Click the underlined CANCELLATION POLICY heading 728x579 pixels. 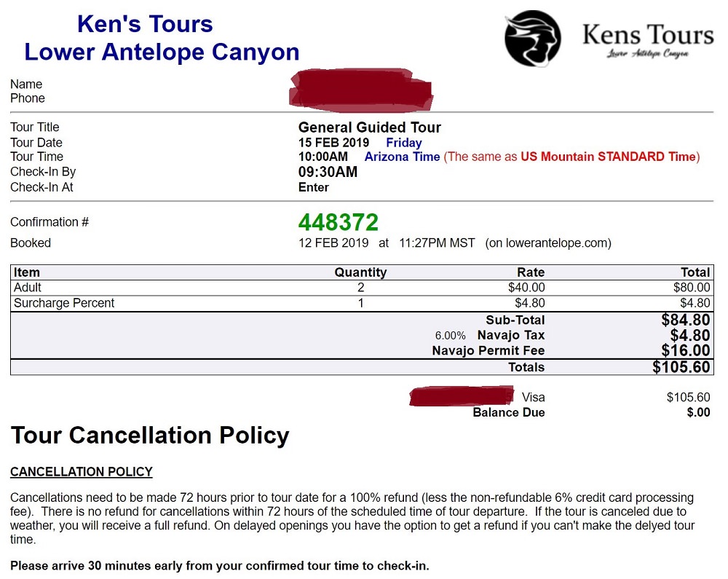pos(82,472)
